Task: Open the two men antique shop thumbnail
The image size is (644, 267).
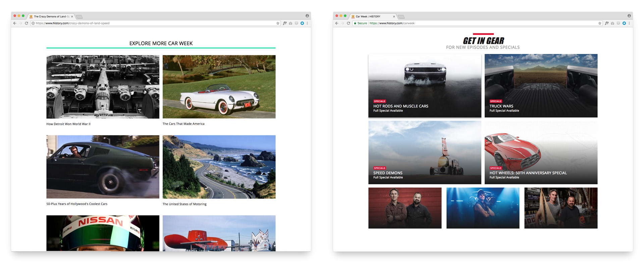Action: tap(561, 208)
